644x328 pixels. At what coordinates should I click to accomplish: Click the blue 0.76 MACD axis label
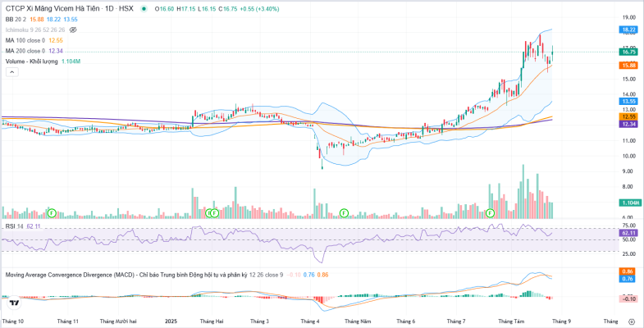pos(628,279)
